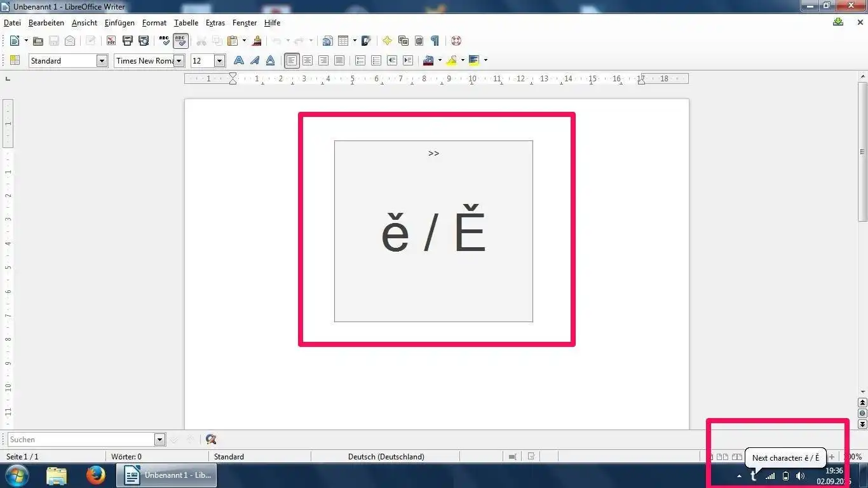The image size is (868, 488).
Task: Expand the font size 12 dropdown
Action: (x=220, y=60)
